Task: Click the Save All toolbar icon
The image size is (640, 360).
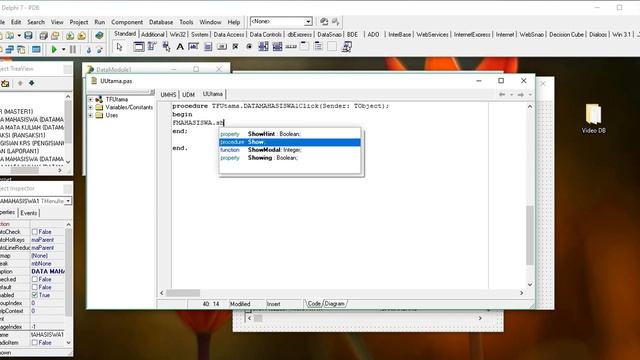Action: (44, 36)
